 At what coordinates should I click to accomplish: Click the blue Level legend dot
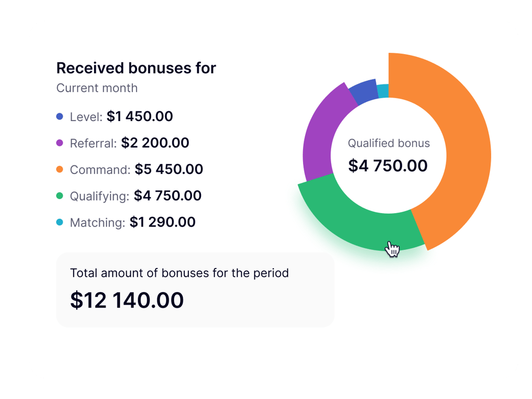point(60,116)
